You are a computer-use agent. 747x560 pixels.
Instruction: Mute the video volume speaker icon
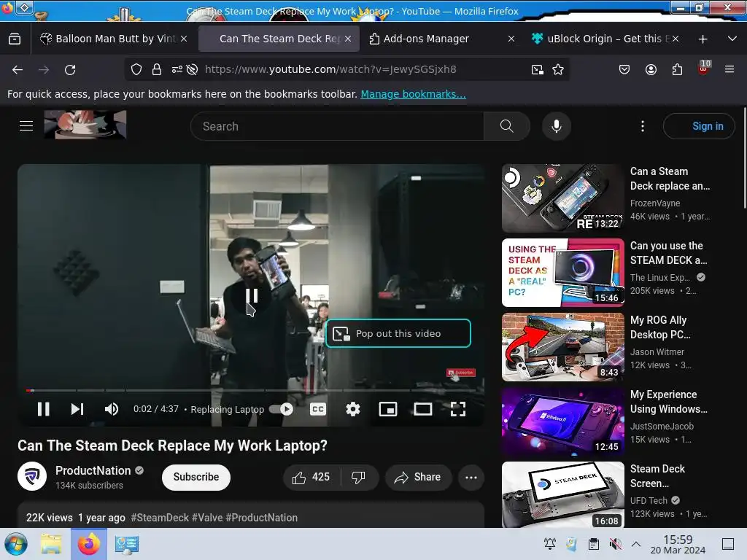point(112,409)
